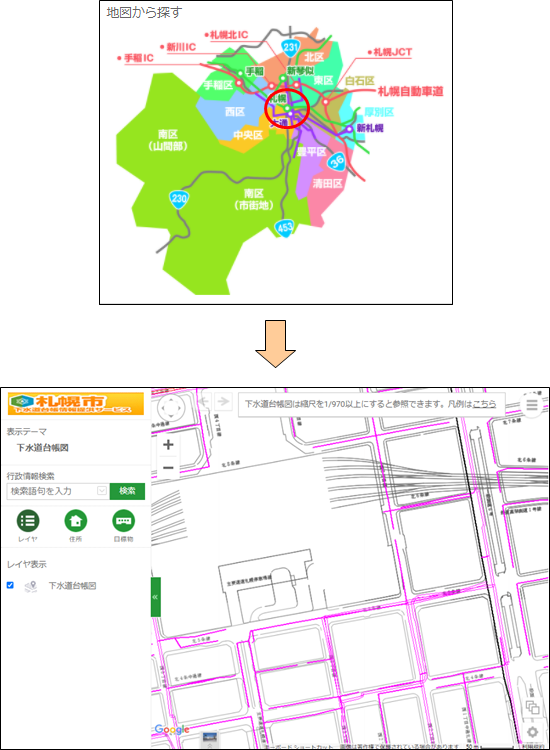Open the gear settings icon on map
550x750 pixels.
(532, 732)
